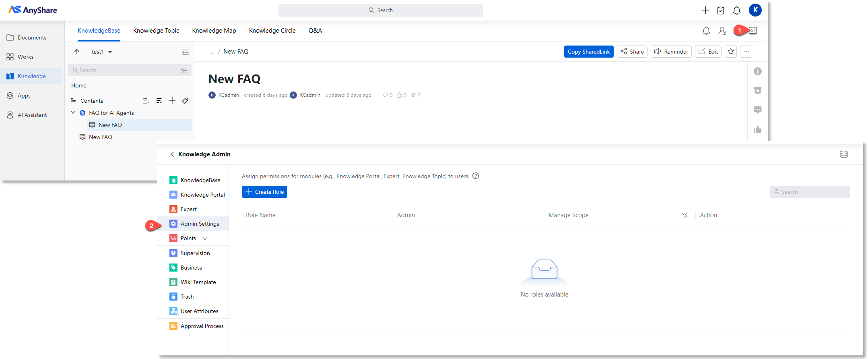Click the database icon in Knowledge Admin

[x=843, y=154]
